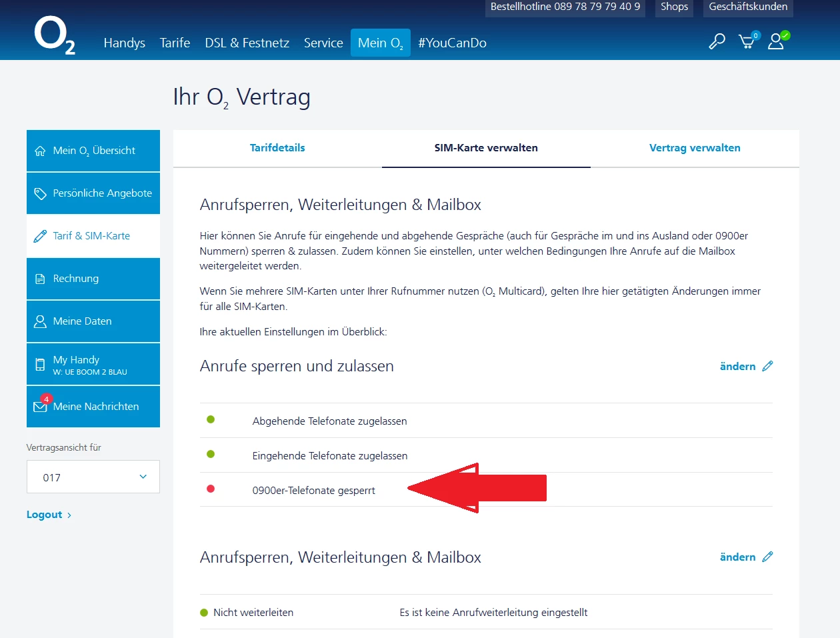The width and height of the screenshot is (840, 638).
Task: Click the O2 logo in the header
Action: click(x=55, y=35)
